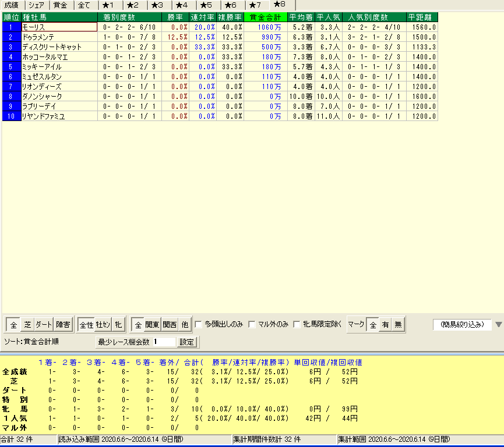
Task: Switch to the 成績 tab
Action: [x=12, y=5]
